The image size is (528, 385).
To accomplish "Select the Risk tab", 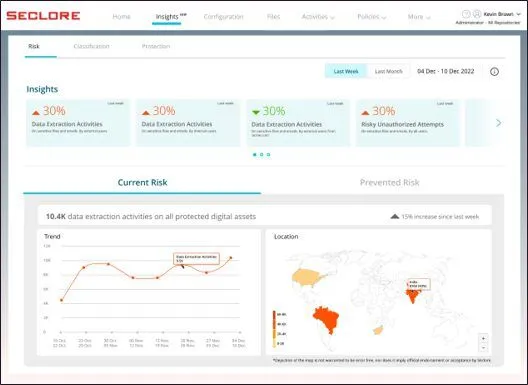I will click(34, 46).
